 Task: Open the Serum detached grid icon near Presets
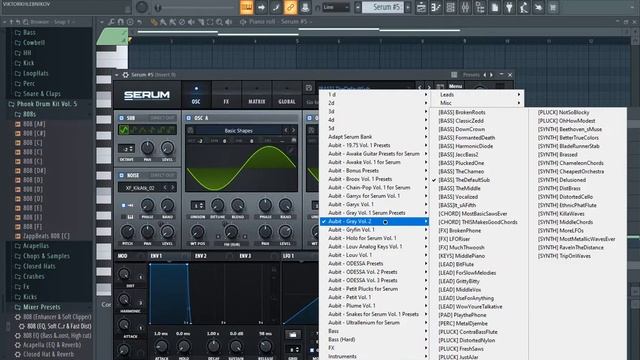point(454,75)
